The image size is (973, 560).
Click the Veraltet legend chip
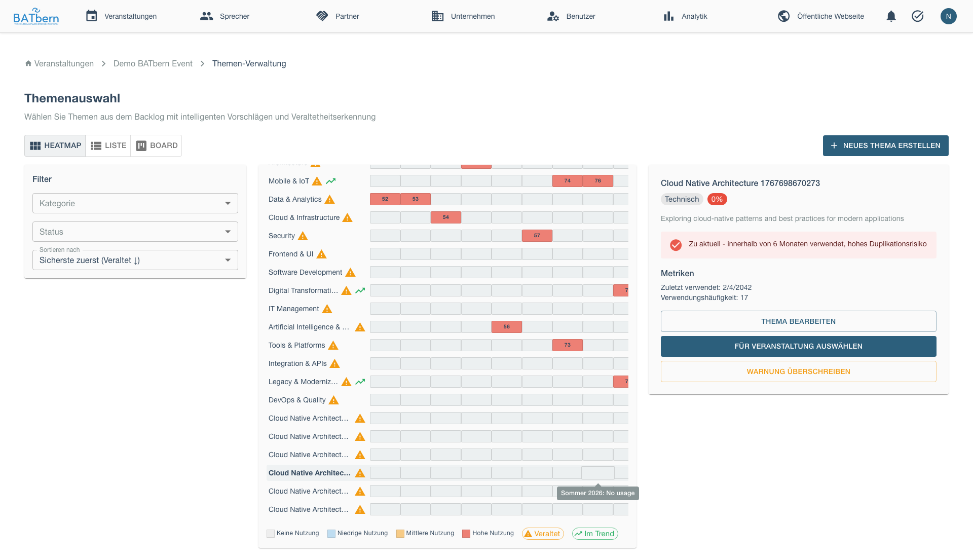point(543,534)
